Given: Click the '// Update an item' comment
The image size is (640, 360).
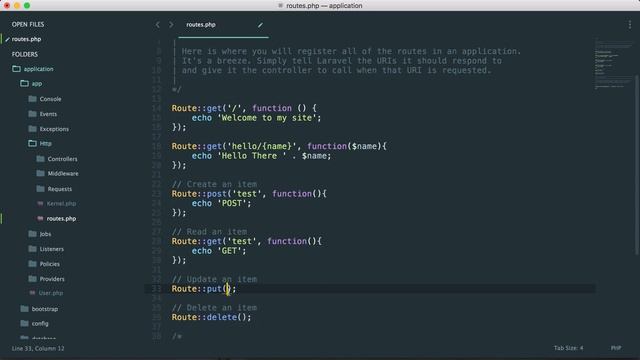Looking at the screenshot, I should 214,280.
